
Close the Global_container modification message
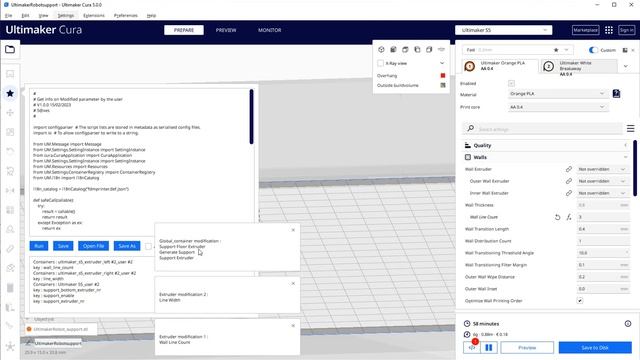tap(293, 230)
